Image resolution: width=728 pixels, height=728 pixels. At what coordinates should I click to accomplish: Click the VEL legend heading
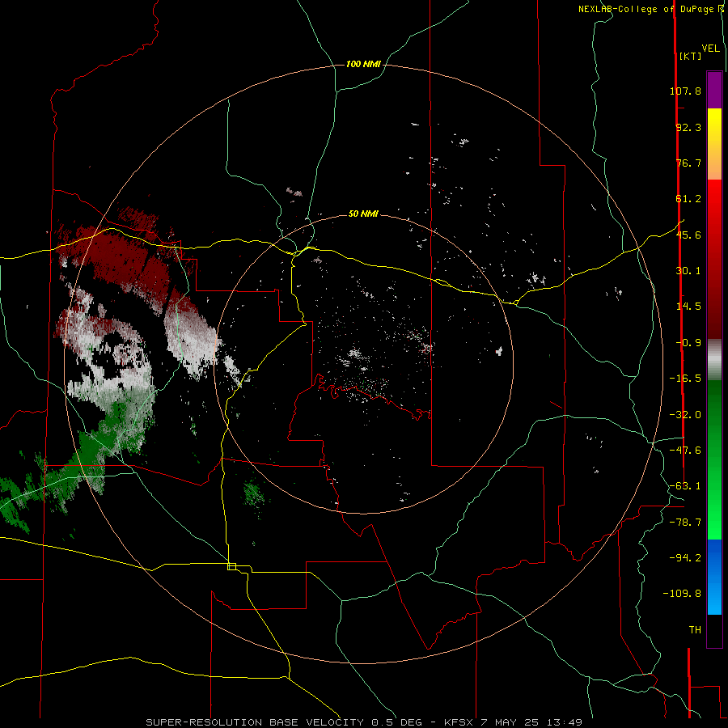711,49
